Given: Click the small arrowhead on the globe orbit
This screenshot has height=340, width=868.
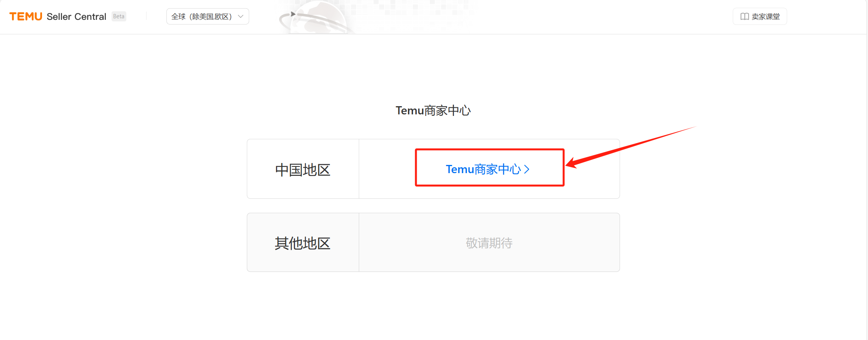Looking at the screenshot, I should click(x=293, y=14).
